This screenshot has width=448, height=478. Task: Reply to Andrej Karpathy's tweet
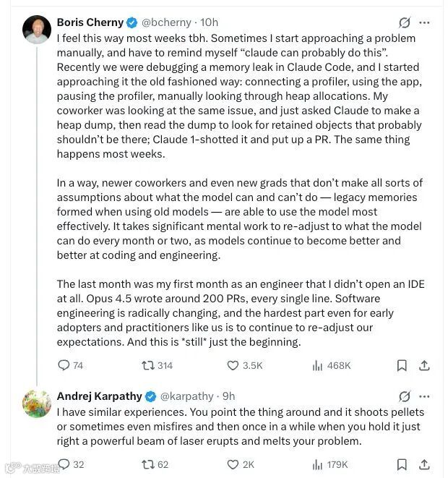(x=64, y=464)
